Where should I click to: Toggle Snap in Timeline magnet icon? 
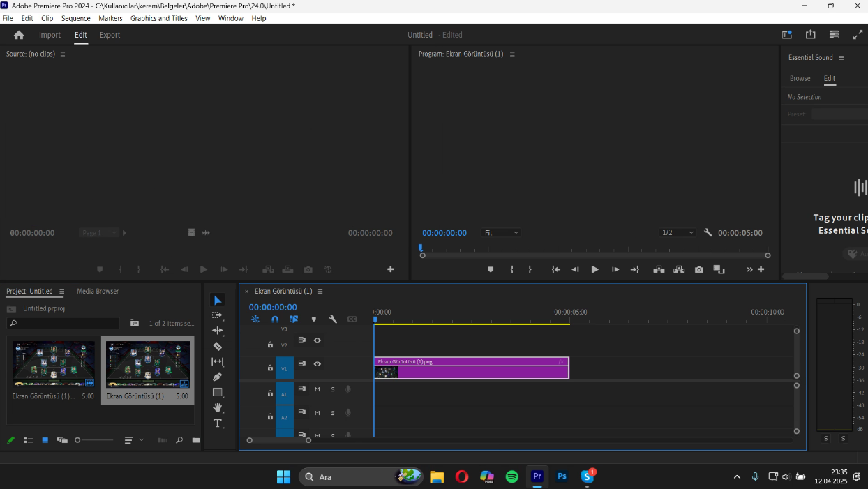pos(275,319)
